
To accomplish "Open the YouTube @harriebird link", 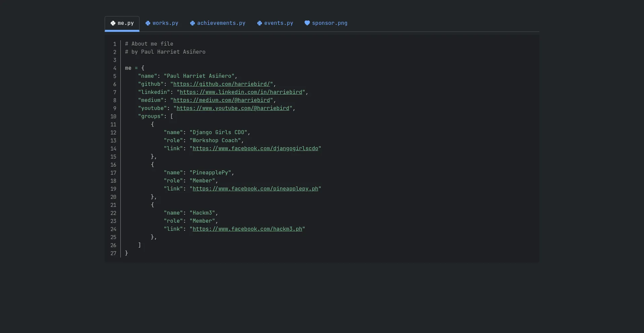I will pyautogui.click(x=233, y=108).
